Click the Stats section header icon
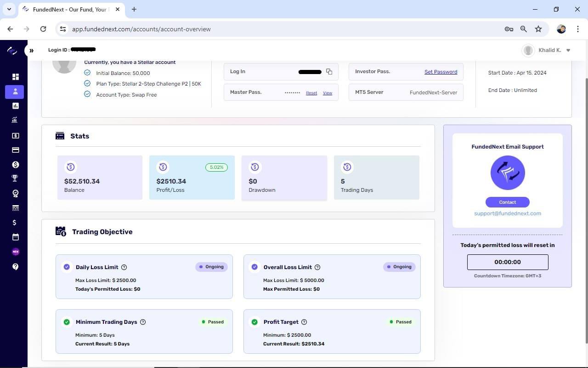The height and width of the screenshot is (368, 588). click(60, 136)
